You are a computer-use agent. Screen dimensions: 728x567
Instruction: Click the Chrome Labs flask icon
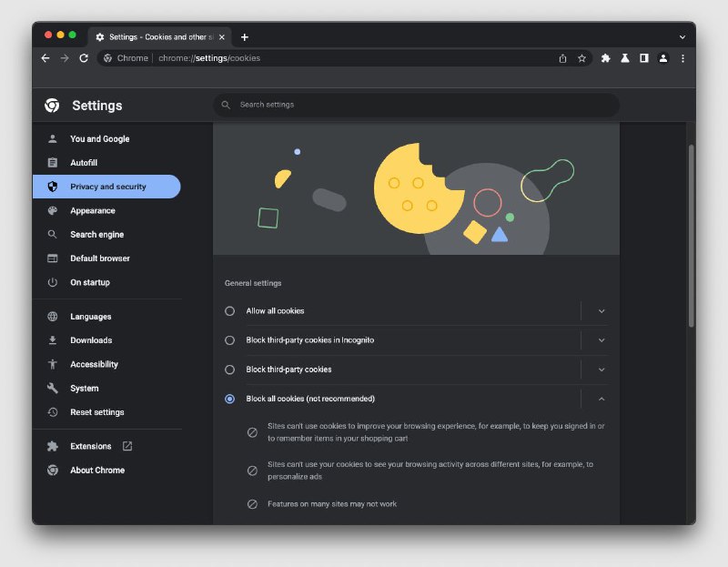tap(625, 58)
